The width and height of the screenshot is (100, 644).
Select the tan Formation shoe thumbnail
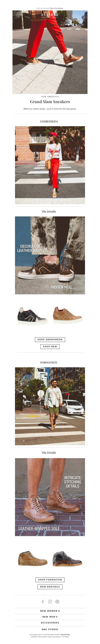(x=32, y=558)
